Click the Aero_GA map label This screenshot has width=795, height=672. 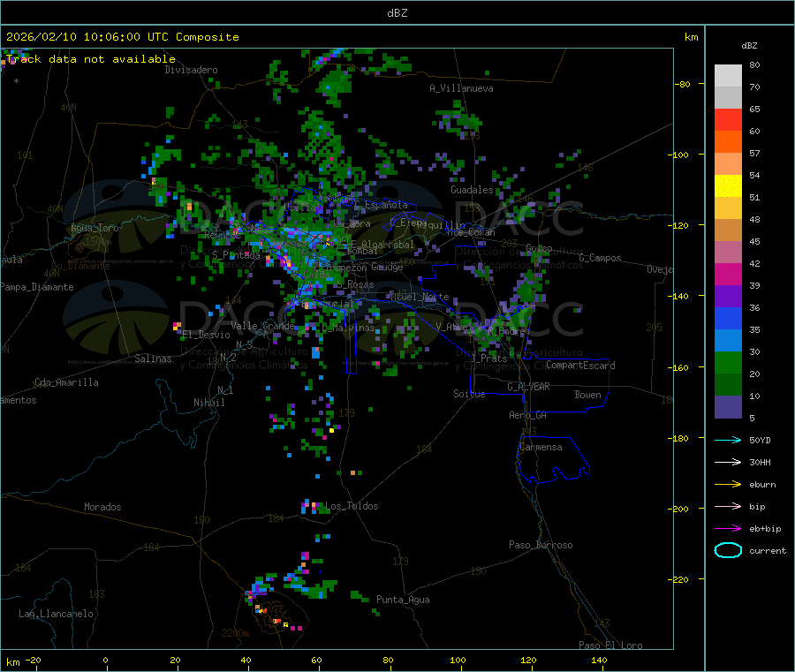point(527,415)
